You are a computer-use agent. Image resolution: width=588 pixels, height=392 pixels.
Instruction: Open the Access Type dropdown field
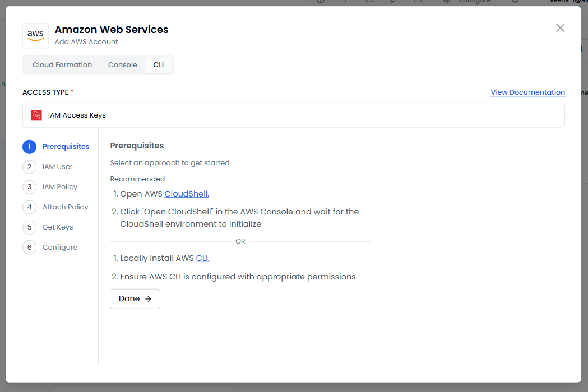293,115
